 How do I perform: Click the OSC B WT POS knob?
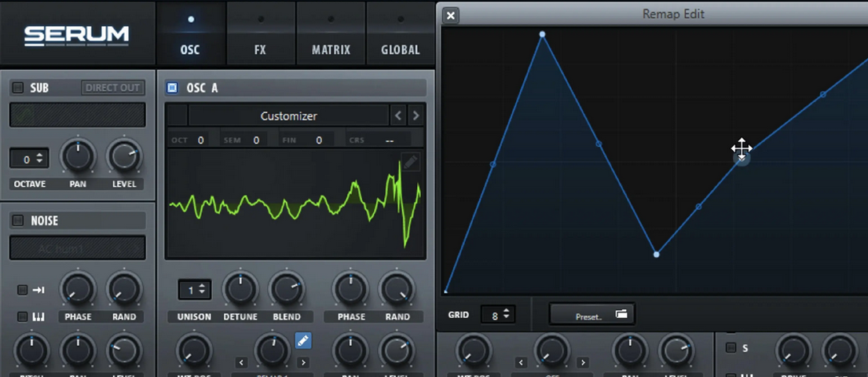tap(474, 351)
